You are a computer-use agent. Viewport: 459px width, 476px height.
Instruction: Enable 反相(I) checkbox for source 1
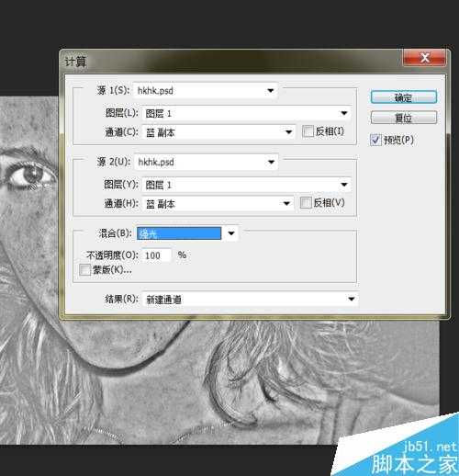click(308, 131)
